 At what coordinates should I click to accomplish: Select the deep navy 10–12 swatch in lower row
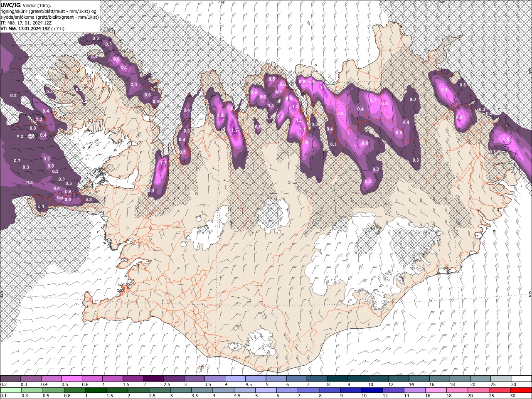372,390
